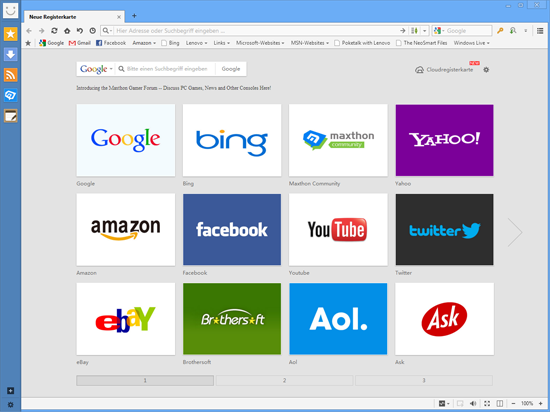Open the Yahoo quick access tile

[x=444, y=140]
